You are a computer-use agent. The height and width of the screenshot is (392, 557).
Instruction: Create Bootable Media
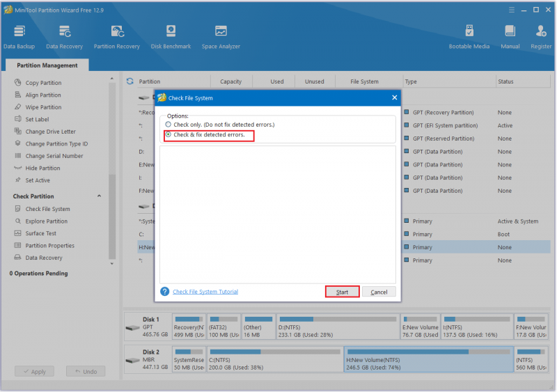(469, 37)
